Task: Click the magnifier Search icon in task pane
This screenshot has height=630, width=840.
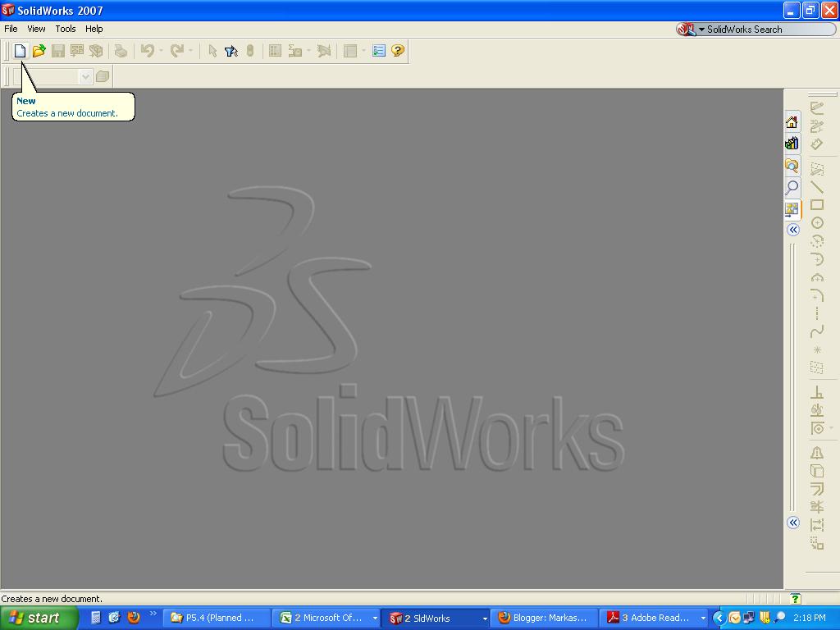Action: tap(792, 187)
